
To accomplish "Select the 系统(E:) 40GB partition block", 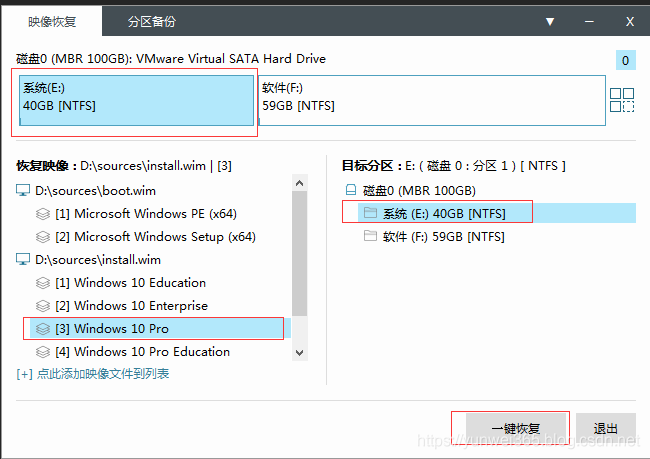I will tap(136, 100).
